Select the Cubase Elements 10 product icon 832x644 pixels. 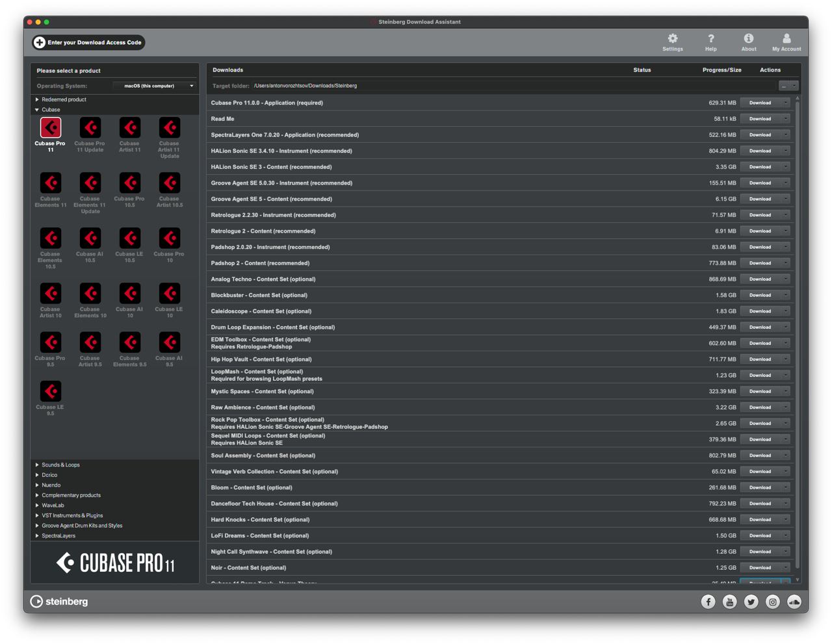[90, 294]
